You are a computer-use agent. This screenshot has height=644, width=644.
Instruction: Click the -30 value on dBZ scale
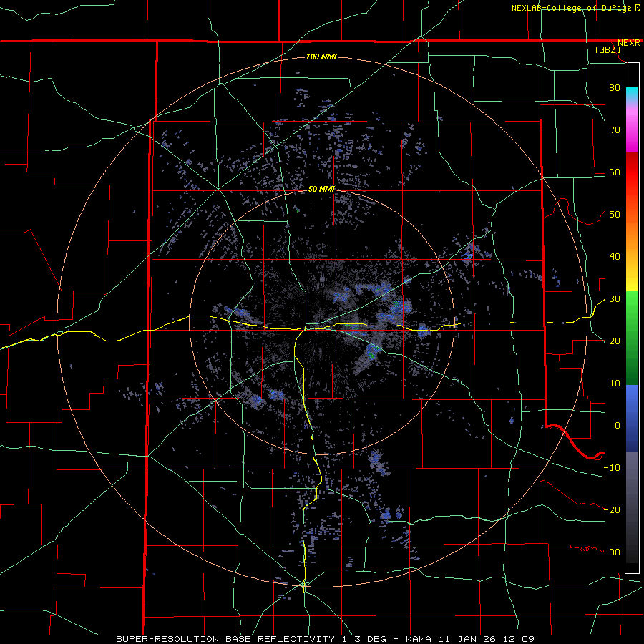612,552
